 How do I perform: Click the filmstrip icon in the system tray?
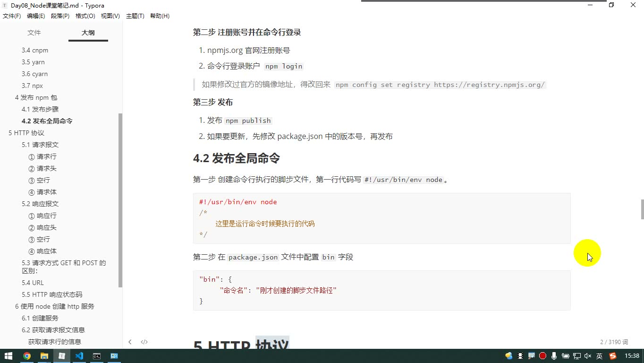click(x=520, y=356)
